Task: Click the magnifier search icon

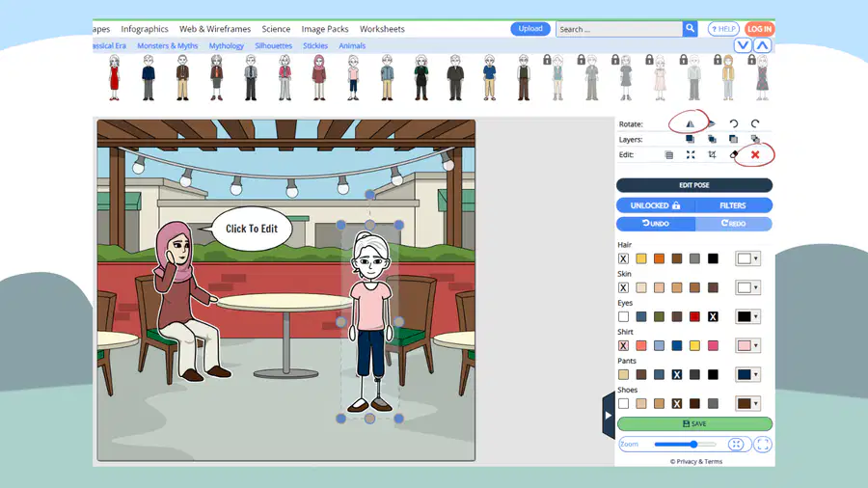Action: tap(690, 28)
